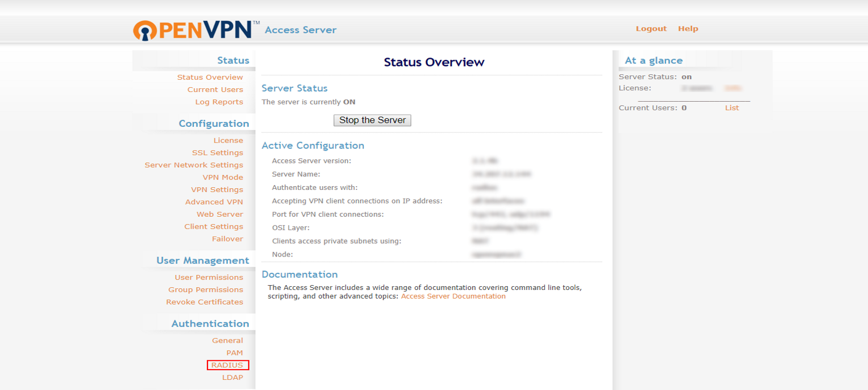
Task: Open the Web Server settings
Action: click(220, 215)
